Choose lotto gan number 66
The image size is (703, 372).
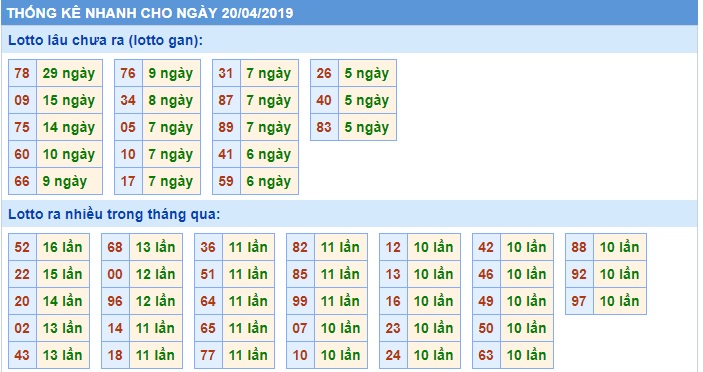[22, 181]
